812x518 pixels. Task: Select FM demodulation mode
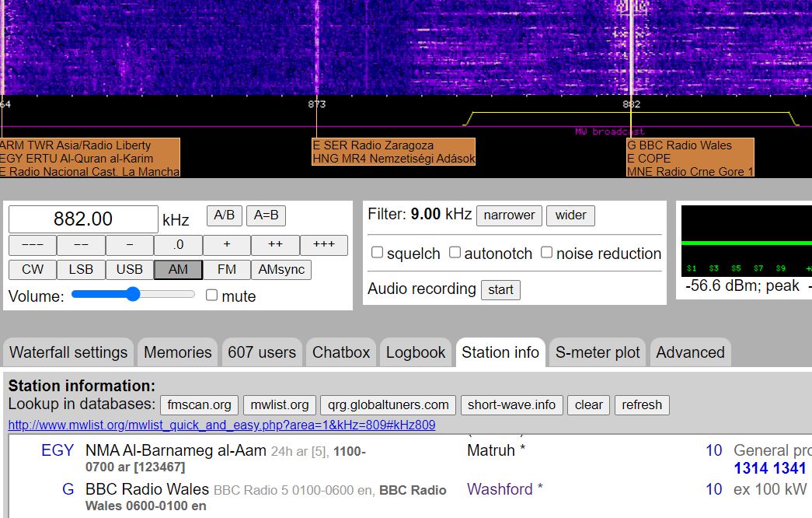[x=227, y=270]
